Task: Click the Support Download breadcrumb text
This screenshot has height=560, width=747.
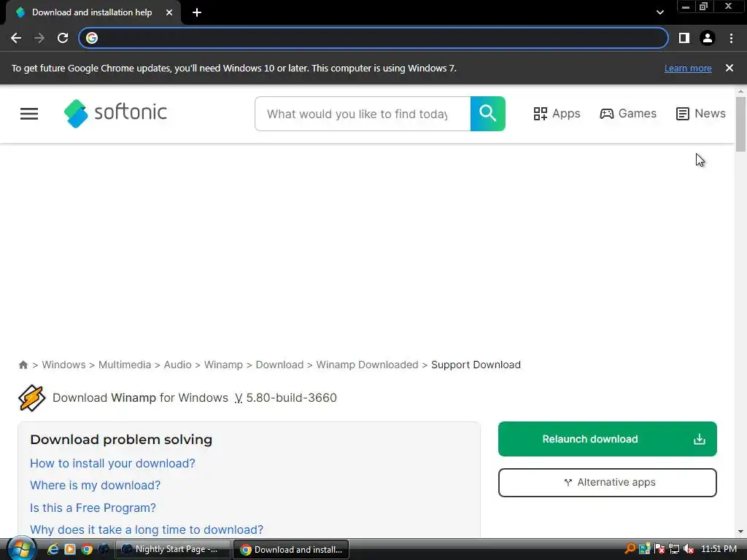Action: point(476,365)
